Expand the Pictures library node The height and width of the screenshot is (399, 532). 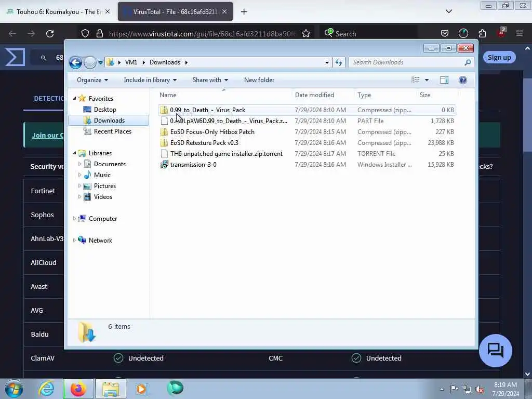(x=79, y=186)
